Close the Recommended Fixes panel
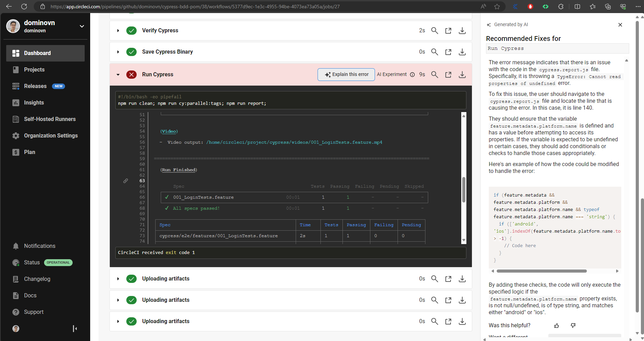This screenshot has width=644, height=341. click(620, 25)
